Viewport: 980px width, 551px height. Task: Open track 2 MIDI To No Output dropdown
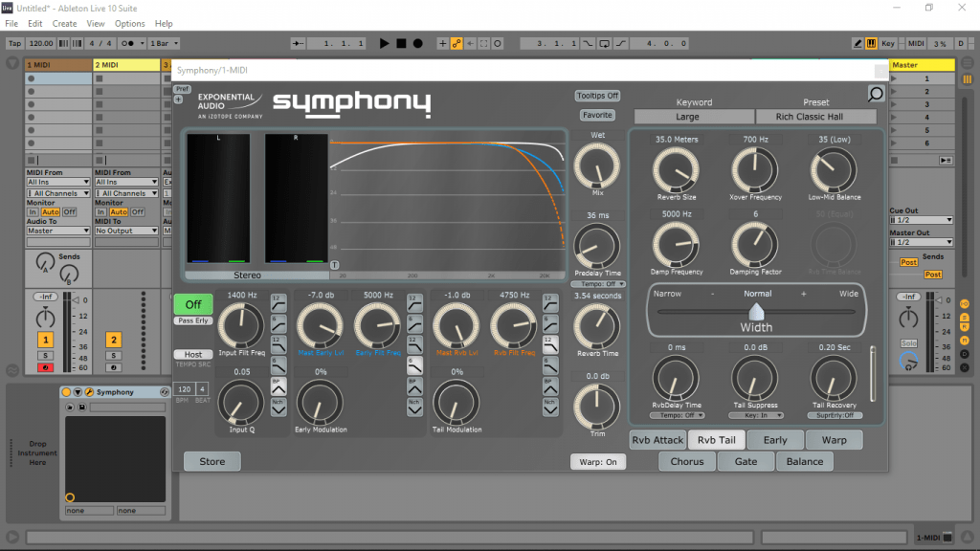click(126, 231)
